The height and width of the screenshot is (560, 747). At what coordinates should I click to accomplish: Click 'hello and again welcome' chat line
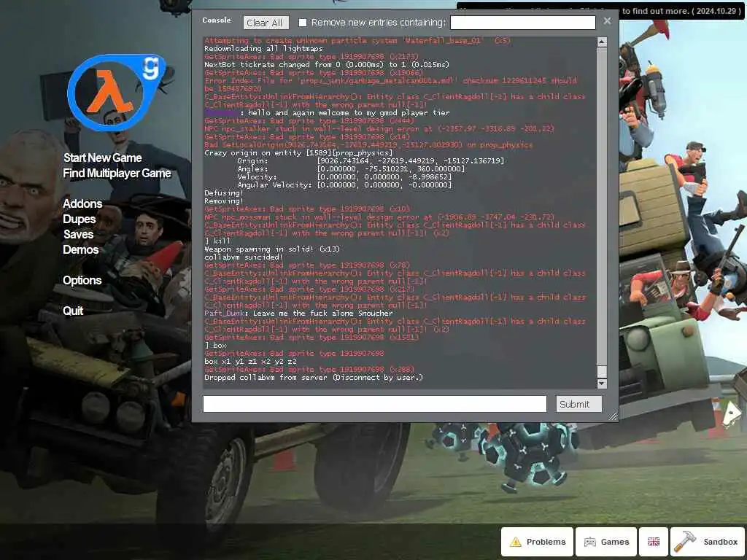pyautogui.click(x=327, y=113)
